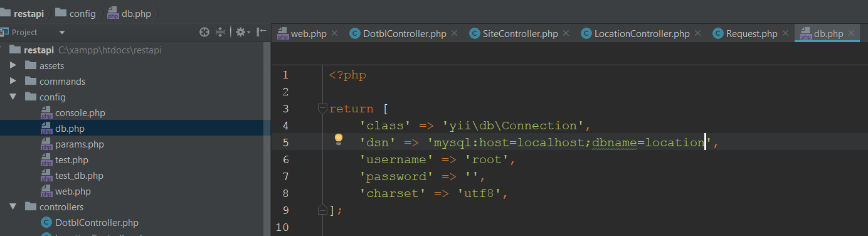The height and width of the screenshot is (236, 868).
Task: Close the DotblController.php tab
Action: [454, 33]
